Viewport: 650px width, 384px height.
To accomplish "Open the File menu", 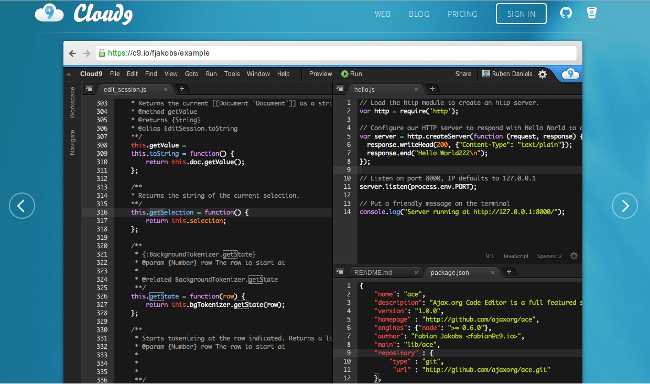I will coord(115,74).
